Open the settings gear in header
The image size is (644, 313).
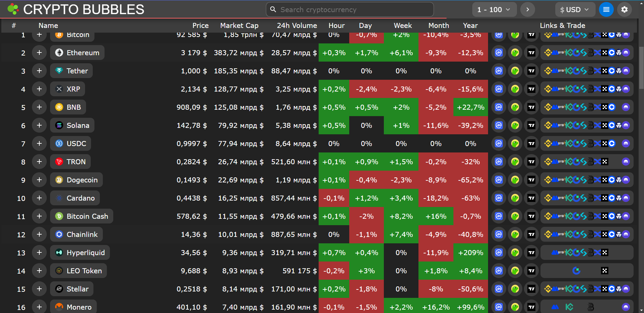point(625,9)
